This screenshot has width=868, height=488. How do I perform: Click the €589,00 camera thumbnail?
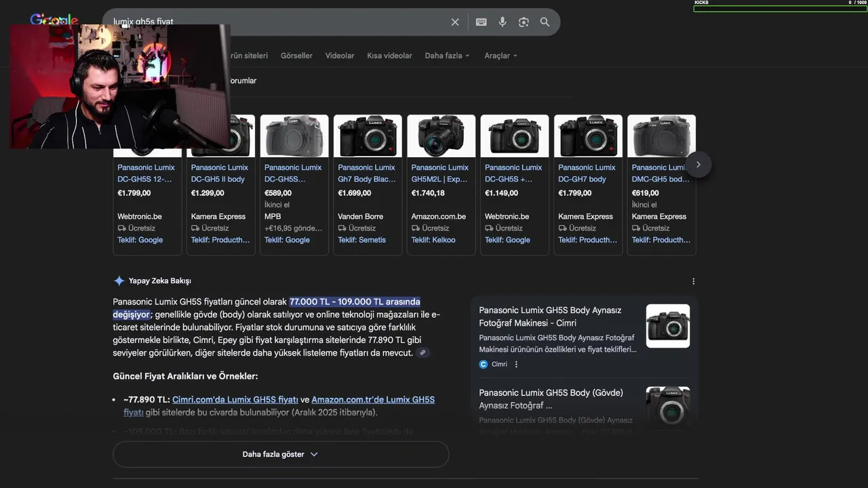coord(294,136)
